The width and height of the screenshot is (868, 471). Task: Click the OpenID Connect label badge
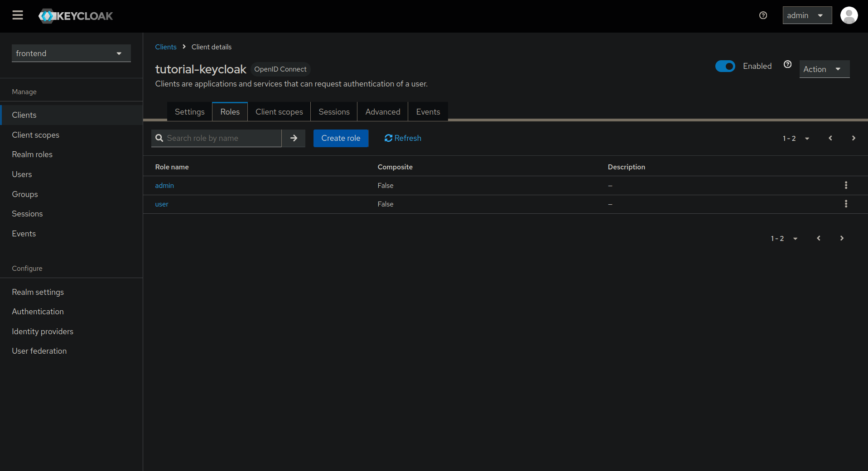click(x=280, y=69)
